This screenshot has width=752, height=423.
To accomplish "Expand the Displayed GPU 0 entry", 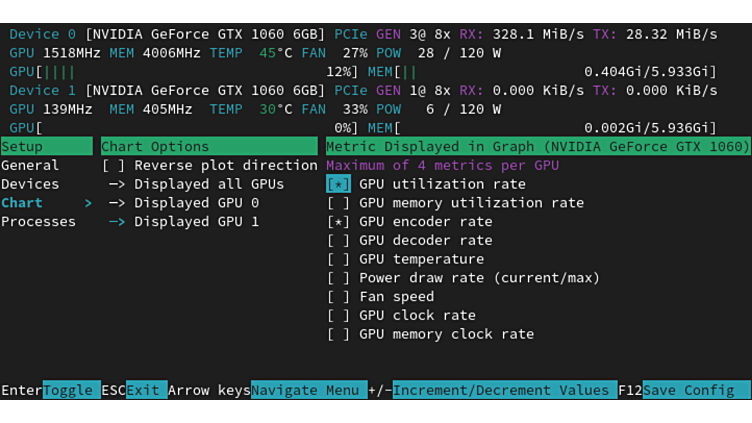I will pos(184,203).
